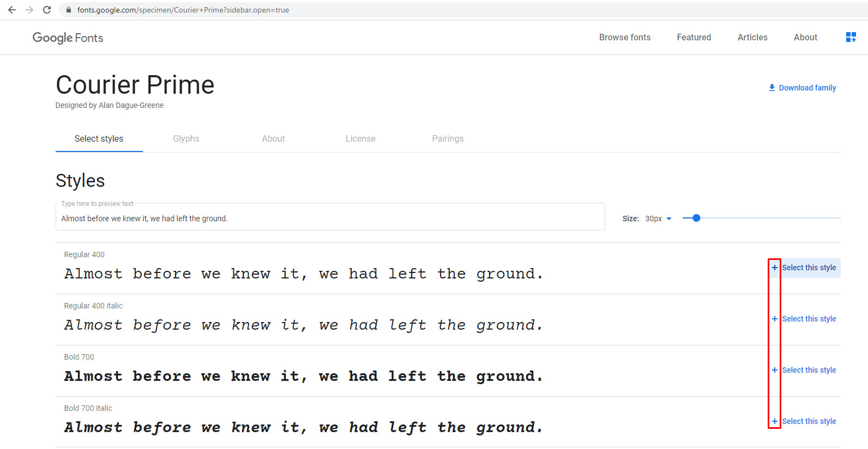The image size is (868, 449).
Task: Click the Regular 400 preview sentence
Action: tap(304, 274)
